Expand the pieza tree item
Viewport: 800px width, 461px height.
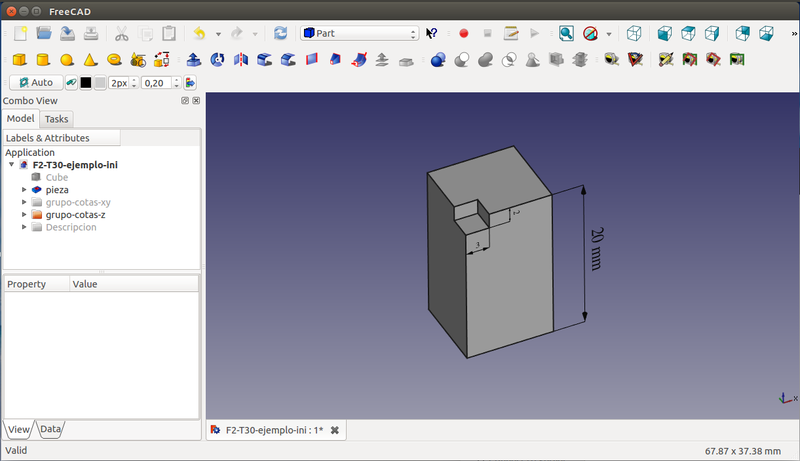(24, 189)
